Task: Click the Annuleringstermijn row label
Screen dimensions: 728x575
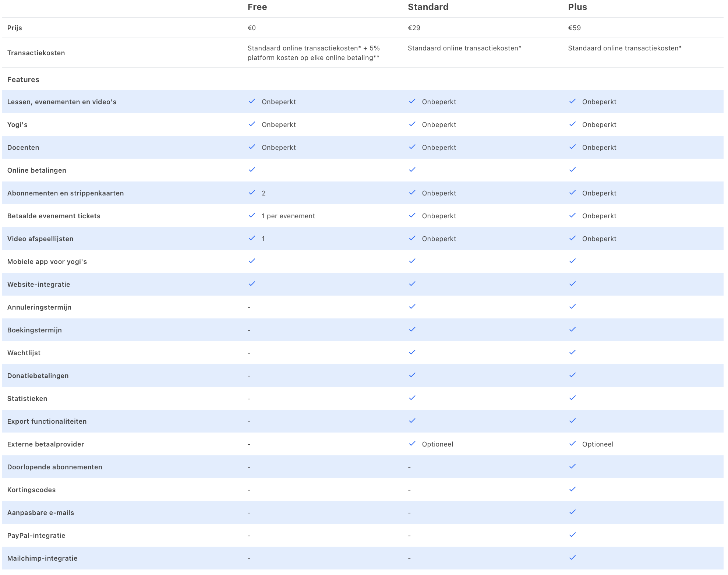Action: click(x=39, y=307)
